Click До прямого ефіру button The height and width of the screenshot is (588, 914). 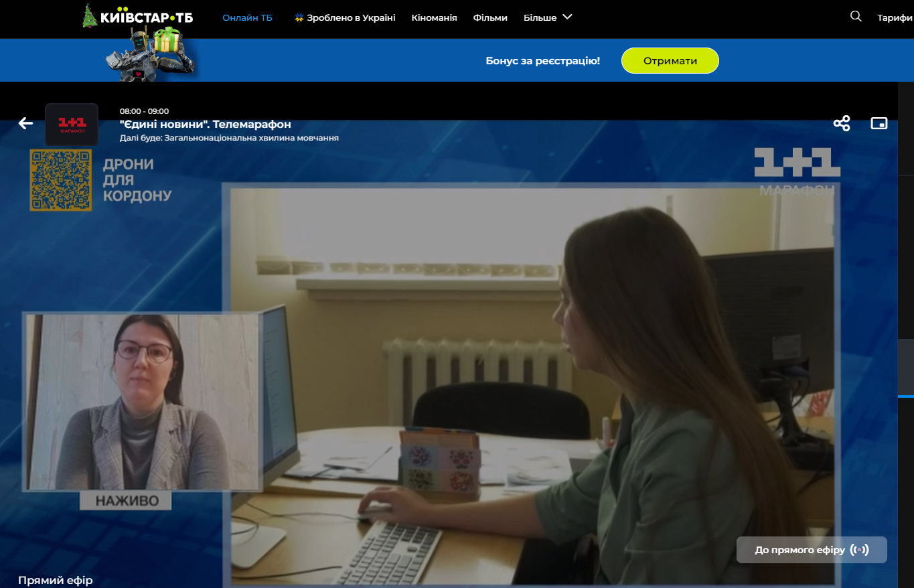point(812,550)
